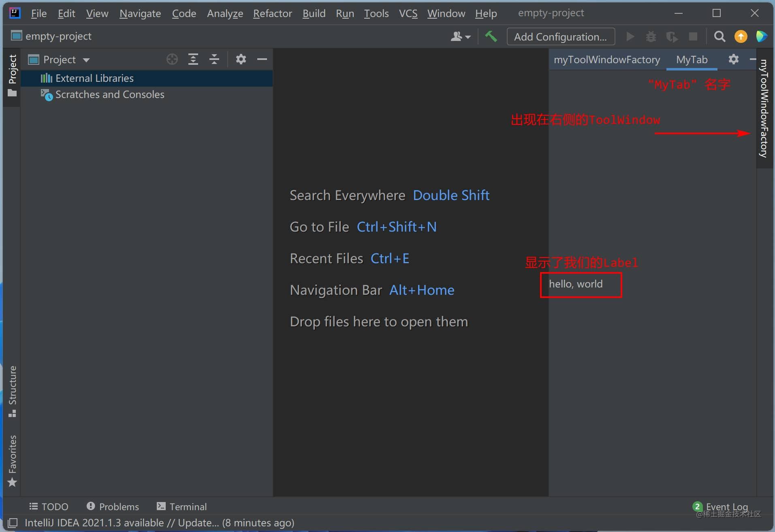Click Collapse All icon in Project panel
Viewport: 775px width, 532px height.
pos(214,60)
